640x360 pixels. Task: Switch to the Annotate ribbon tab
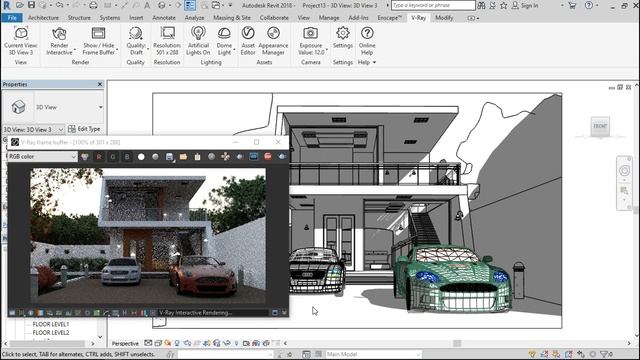point(164,18)
